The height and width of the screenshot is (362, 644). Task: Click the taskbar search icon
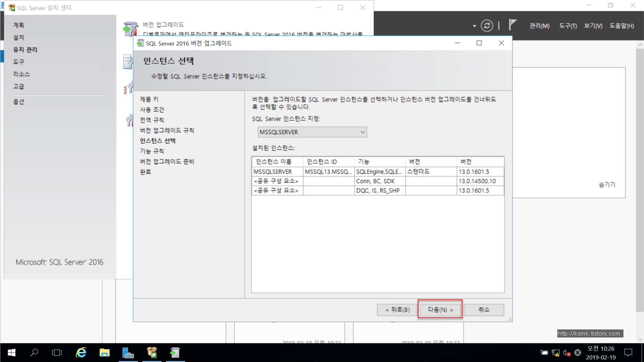pos(34,353)
